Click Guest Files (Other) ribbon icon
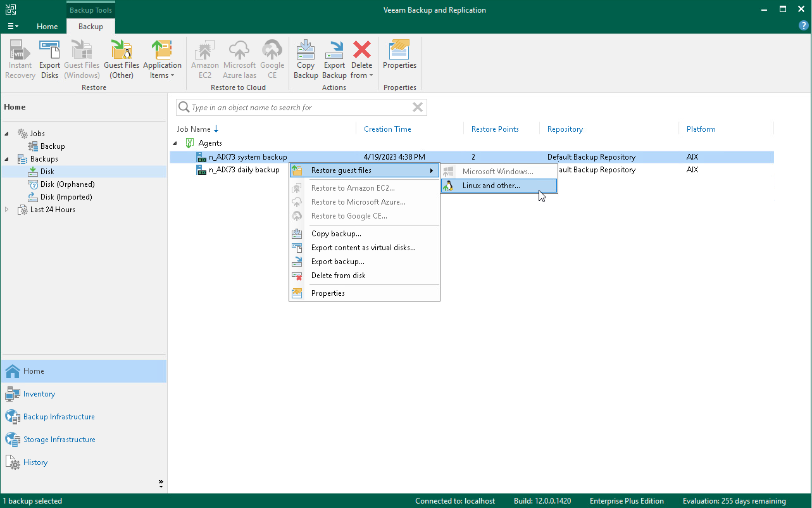The image size is (812, 508). pos(122,60)
